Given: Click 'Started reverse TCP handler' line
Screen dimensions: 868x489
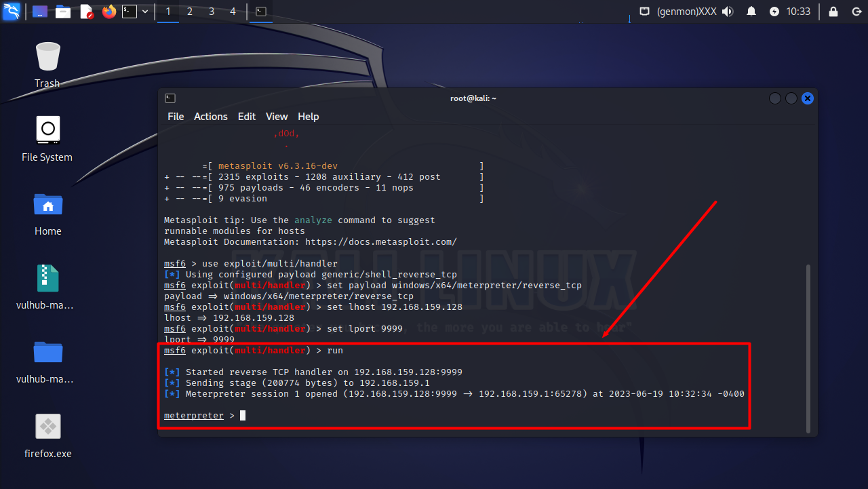Looking at the screenshot, I should tap(313, 372).
